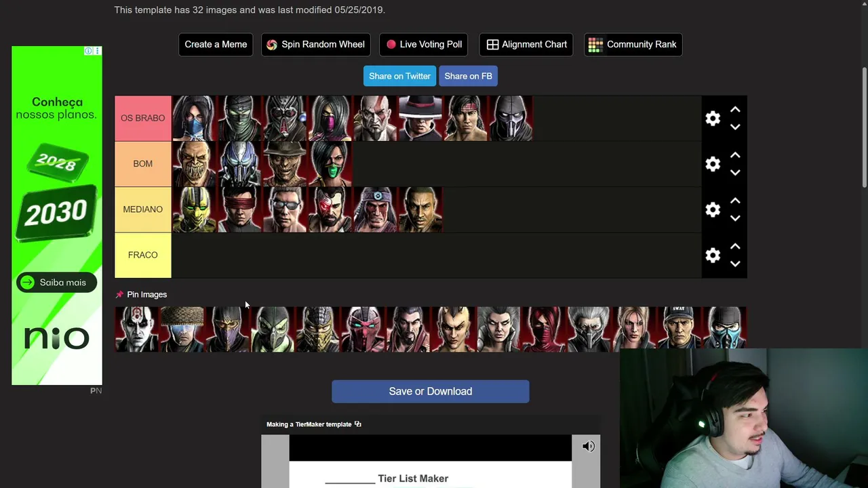Image resolution: width=868 pixels, height=488 pixels.
Task: Select the green-eyed hooded ninja in OS BRABO
Action: (x=239, y=119)
